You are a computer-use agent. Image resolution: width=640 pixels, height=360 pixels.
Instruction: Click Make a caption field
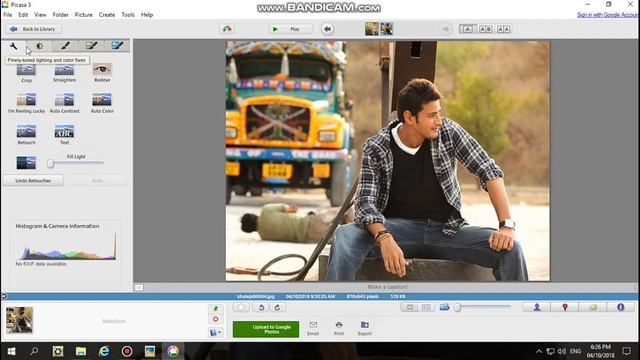point(387,287)
